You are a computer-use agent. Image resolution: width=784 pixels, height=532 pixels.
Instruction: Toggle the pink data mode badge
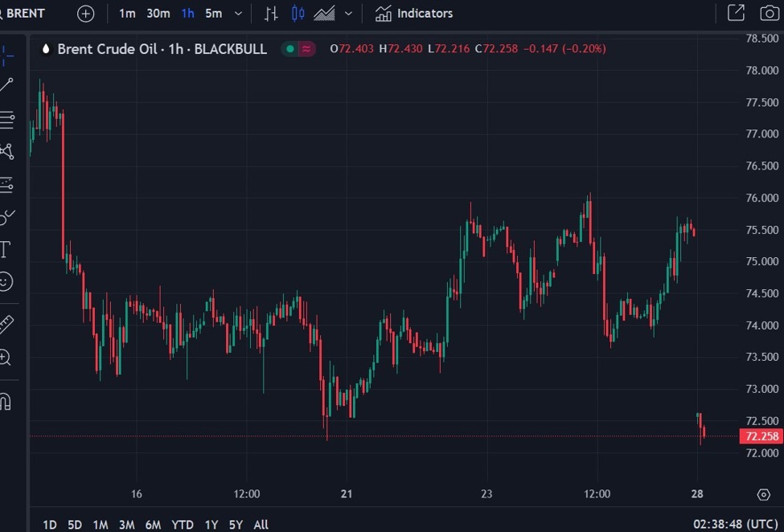click(x=306, y=49)
